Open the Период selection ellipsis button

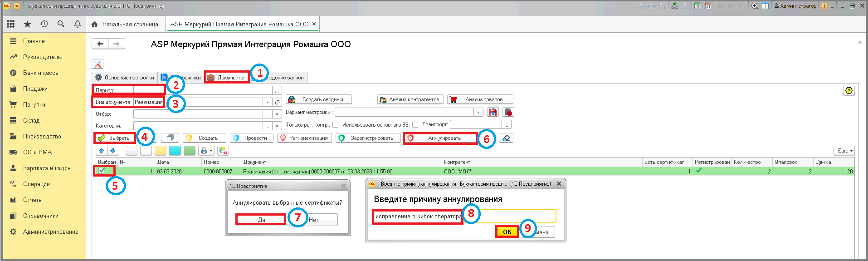pyautogui.click(x=277, y=90)
